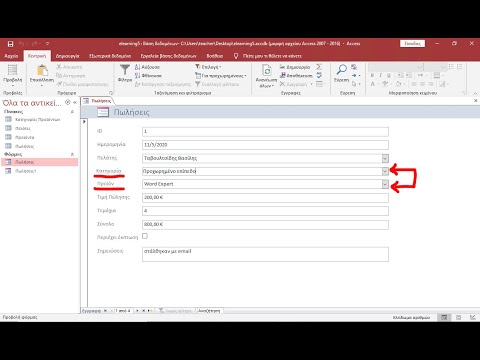Click the Αποθήκευση record button
This screenshot has width=480, height=360.
[296, 76]
